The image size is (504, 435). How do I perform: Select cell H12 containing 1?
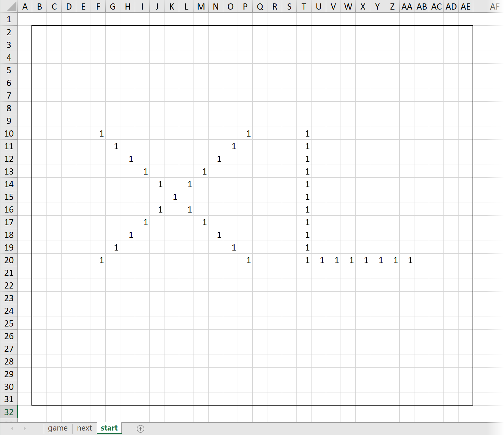click(x=128, y=158)
